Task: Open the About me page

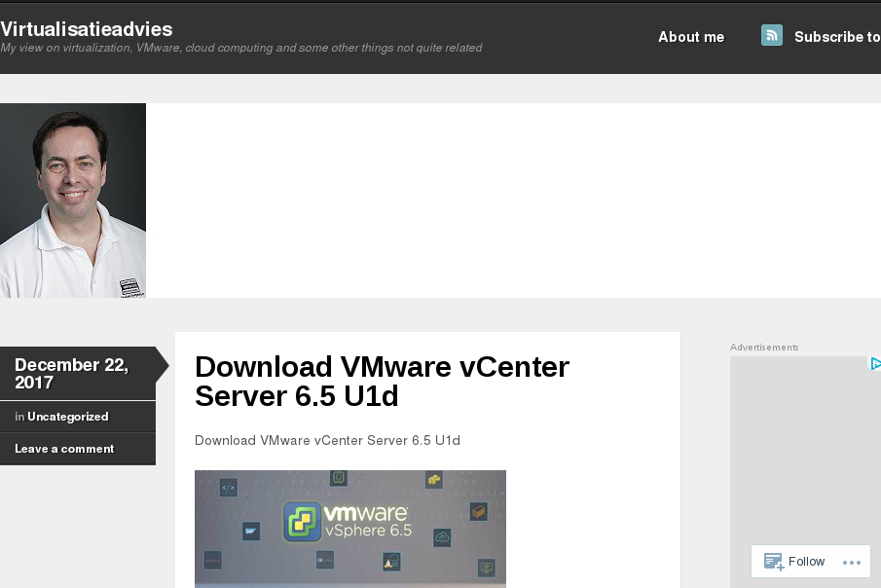Action: pos(691,37)
